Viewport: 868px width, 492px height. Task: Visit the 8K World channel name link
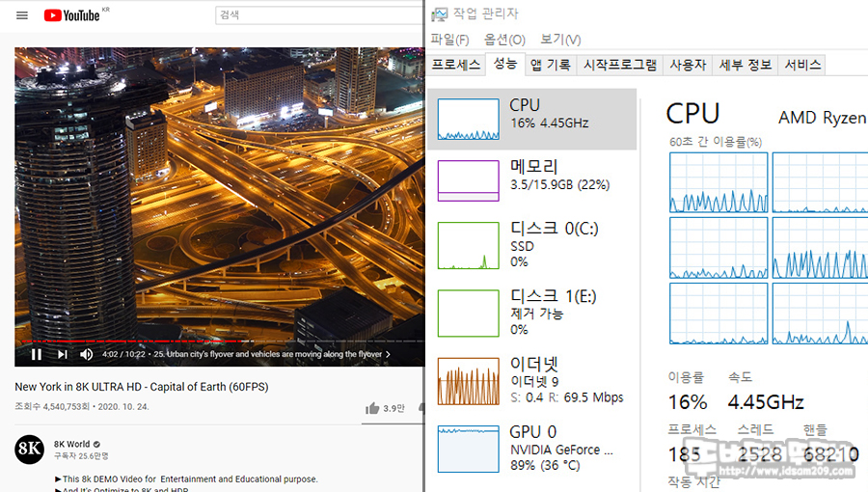tap(72, 444)
